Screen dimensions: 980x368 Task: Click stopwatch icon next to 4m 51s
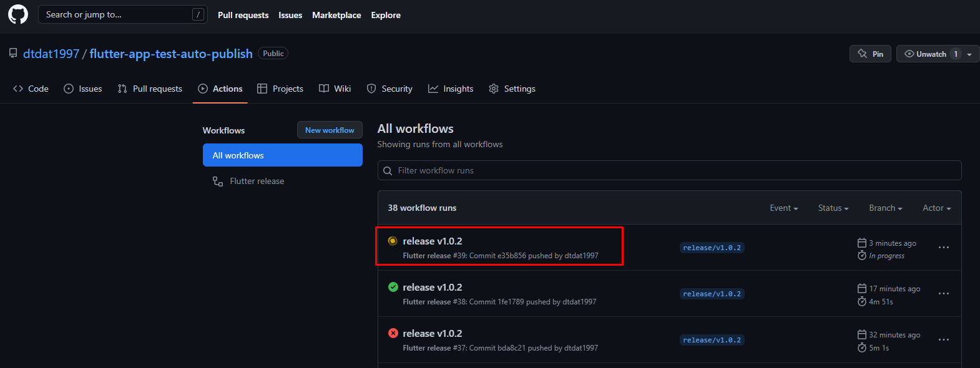(x=862, y=301)
